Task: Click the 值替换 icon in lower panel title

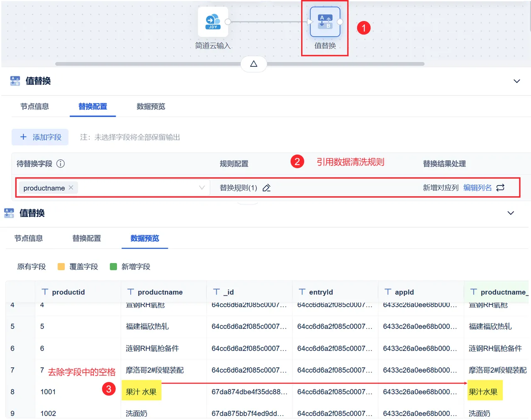Action: [x=9, y=213]
